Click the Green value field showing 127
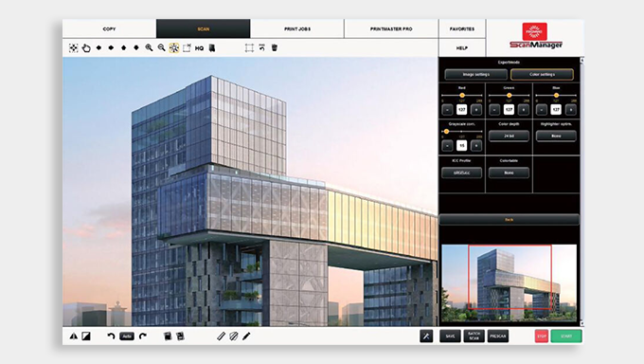 (510, 110)
